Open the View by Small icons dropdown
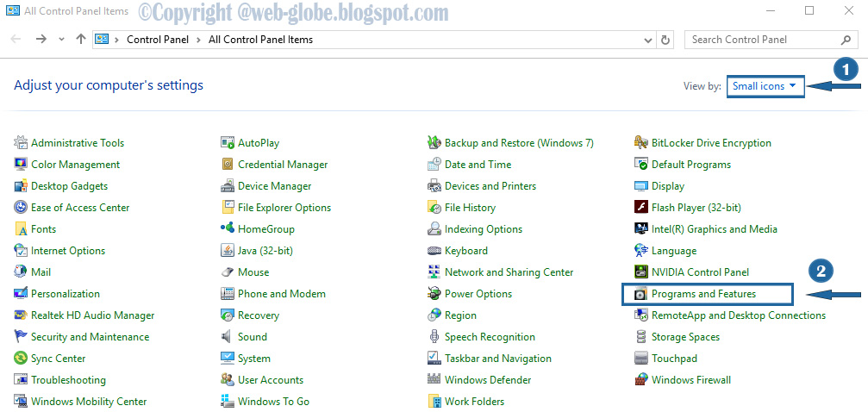The height and width of the screenshot is (412, 868). click(x=765, y=86)
